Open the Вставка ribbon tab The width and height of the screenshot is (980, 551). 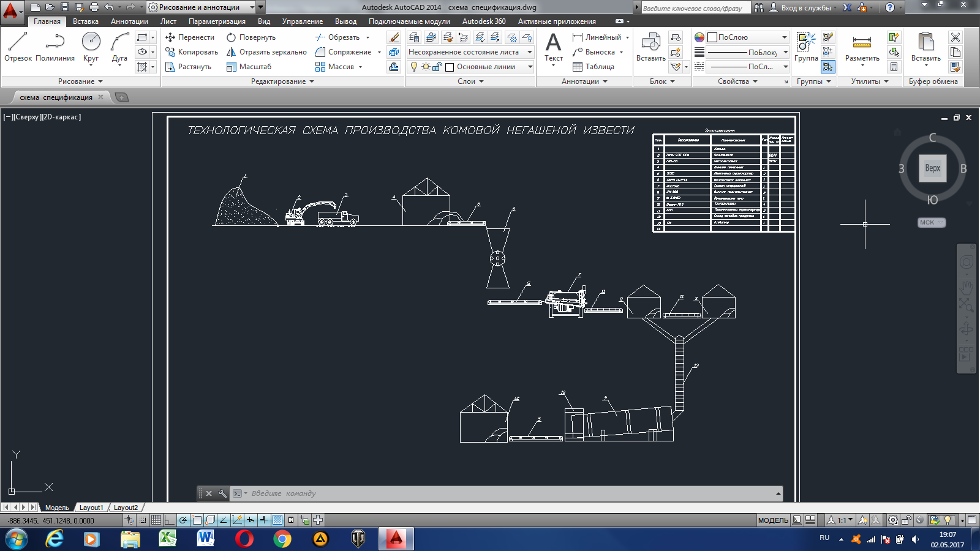85,21
